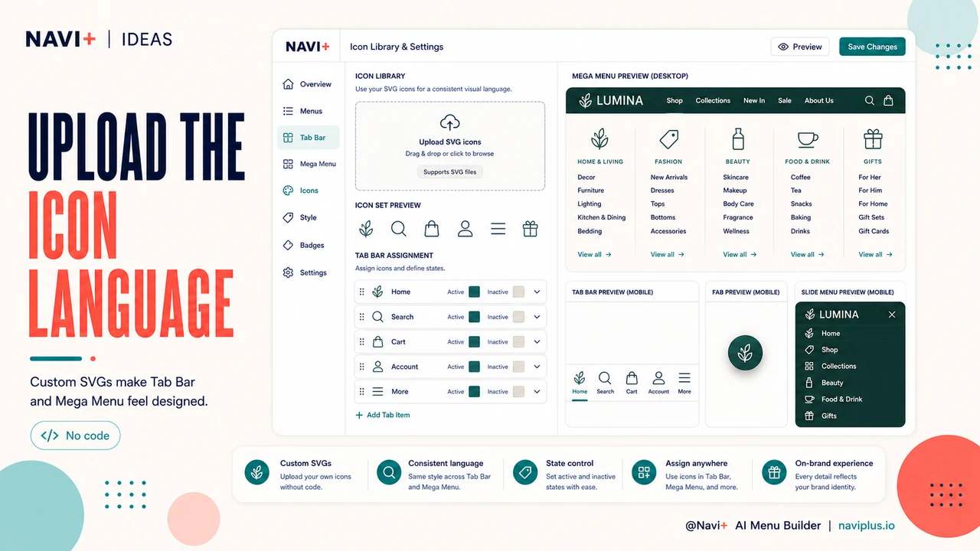Click search icon in Lumina mega menu header
Screen dimensions: 980x551
pyautogui.click(x=870, y=100)
